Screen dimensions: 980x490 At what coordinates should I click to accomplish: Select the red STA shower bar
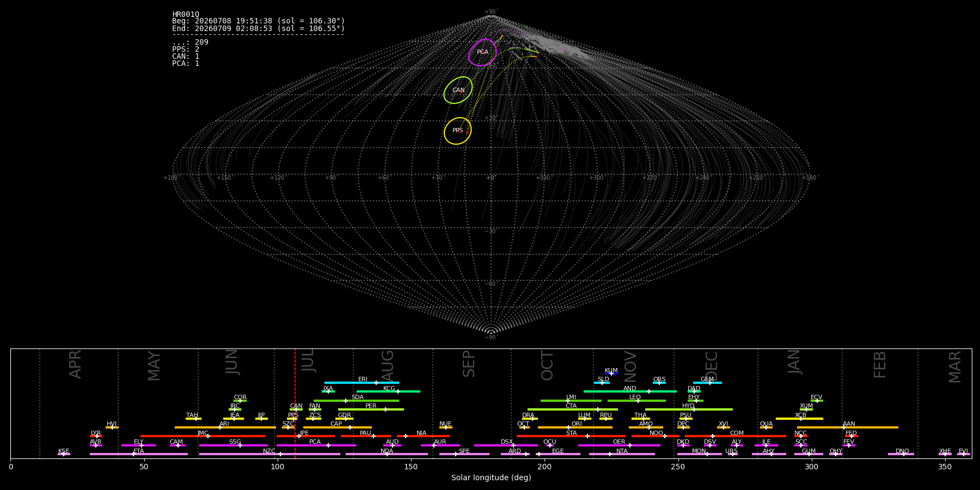pos(571,436)
